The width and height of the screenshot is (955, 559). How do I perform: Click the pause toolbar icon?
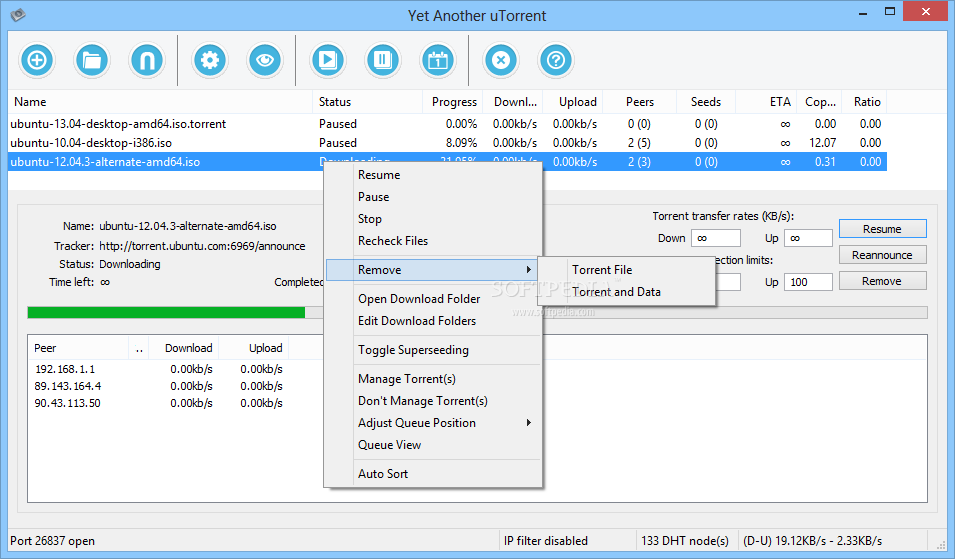[382, 60]
